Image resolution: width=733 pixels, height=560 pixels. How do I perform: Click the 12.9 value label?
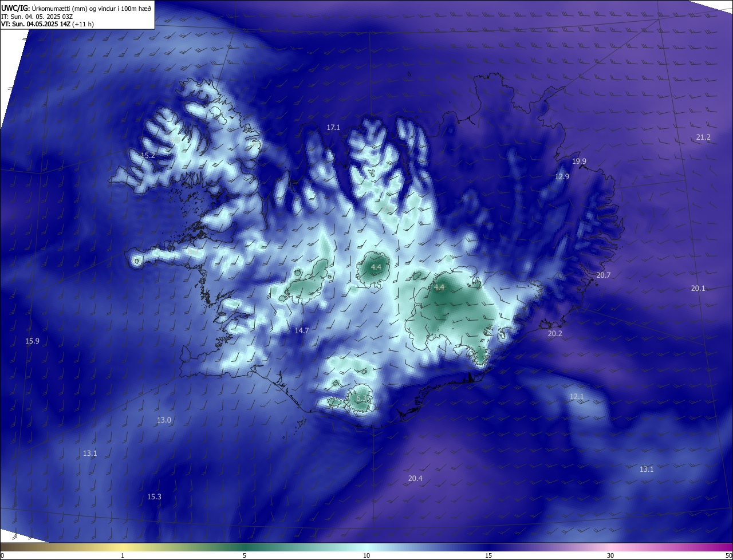coord(562,176)
